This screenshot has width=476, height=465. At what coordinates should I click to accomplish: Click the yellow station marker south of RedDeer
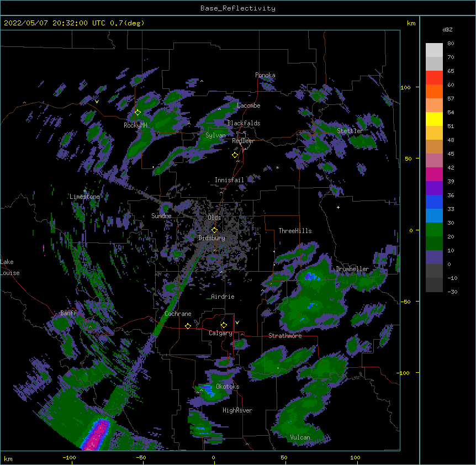pyautogui.click(x=235, y=155)
